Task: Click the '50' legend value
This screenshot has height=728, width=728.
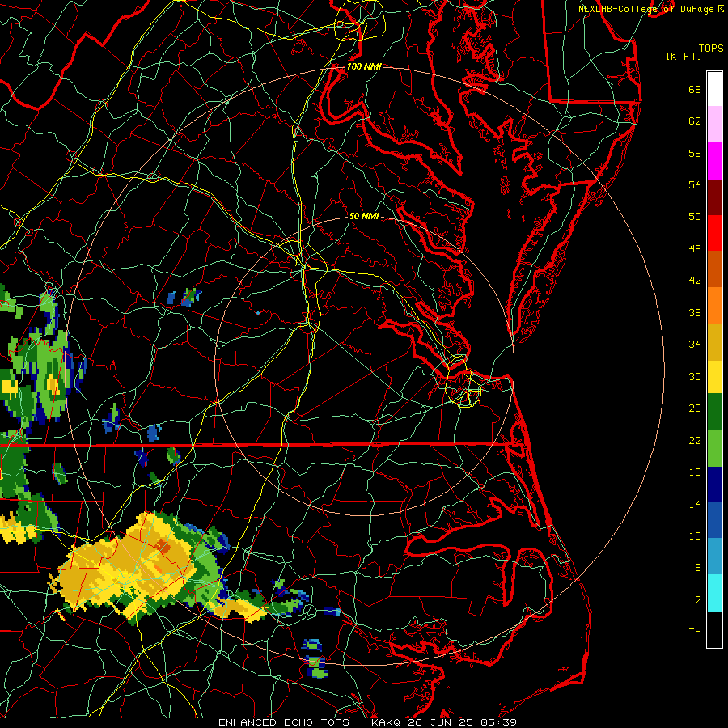Action: [695, 217]
